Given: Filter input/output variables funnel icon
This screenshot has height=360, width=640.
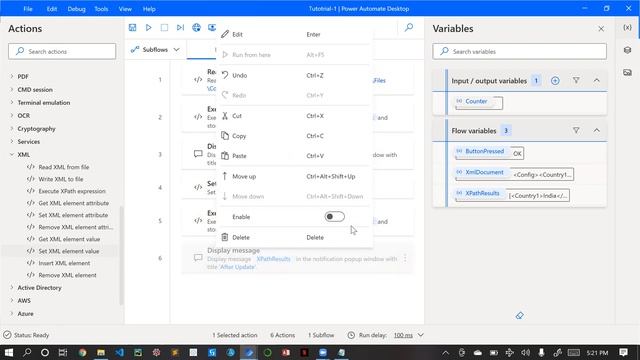Looking at the screenshot, I should [x=576, y=80].
